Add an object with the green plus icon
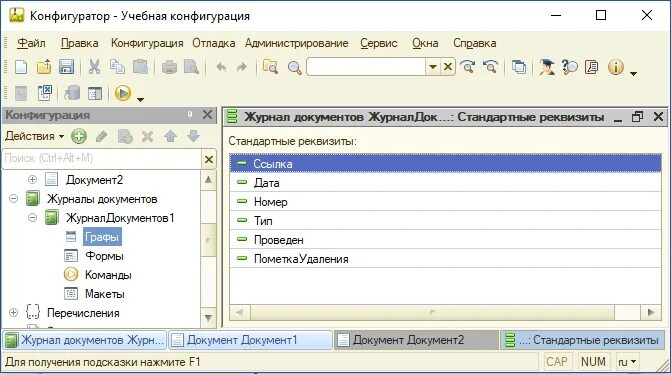The width and height of the screenshot is (671, 374). 79,137
